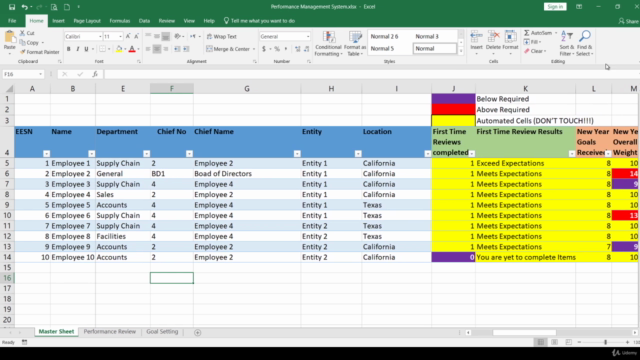This screenshot has width=640, height=360.
Task: Add a new sheet with plus icon
Action: pyautogui.click(x=198, y=332)
